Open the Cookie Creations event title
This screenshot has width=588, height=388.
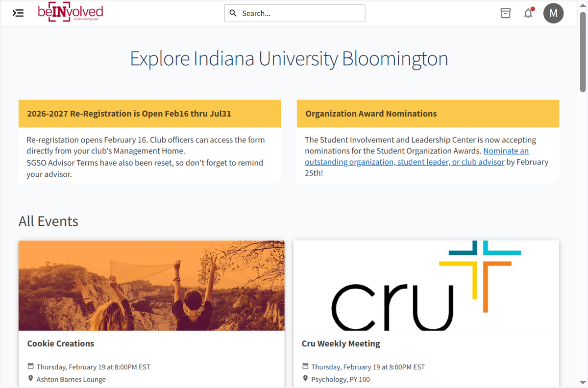(x=61, y=343)
